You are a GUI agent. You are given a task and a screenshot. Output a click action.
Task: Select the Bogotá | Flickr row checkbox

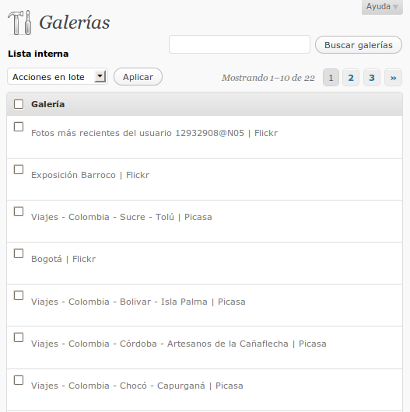tap(19, 253)
